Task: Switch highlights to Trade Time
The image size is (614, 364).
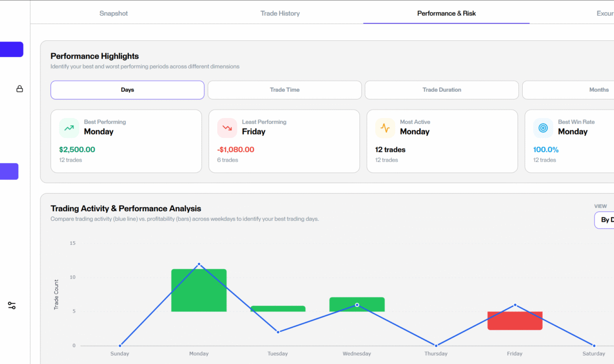Action: coord(284,90)
